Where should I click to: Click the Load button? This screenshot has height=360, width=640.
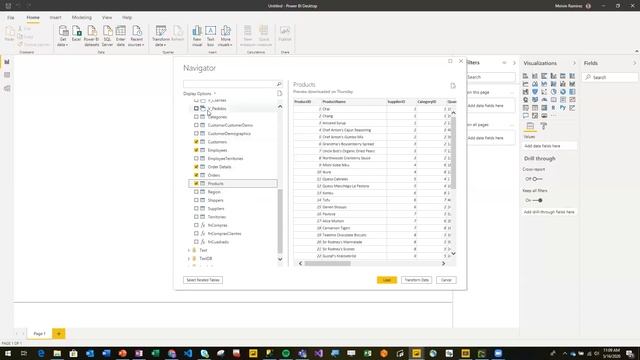click(387, 280)
